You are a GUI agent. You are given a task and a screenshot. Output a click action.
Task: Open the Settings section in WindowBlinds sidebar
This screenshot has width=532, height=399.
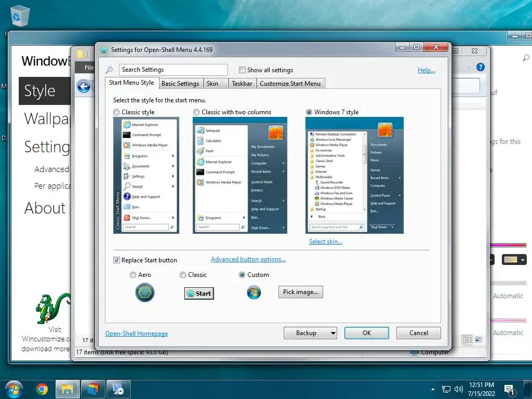(47, 147)
